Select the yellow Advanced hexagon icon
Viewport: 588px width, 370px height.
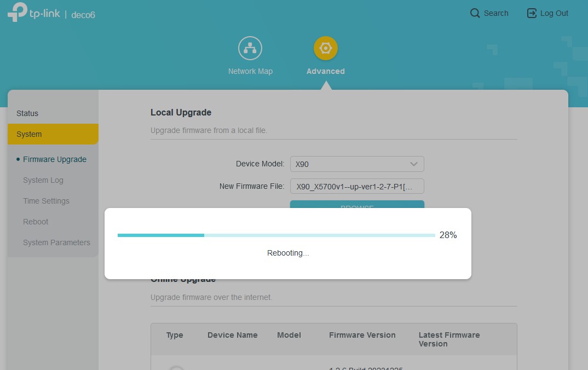(x=326, y=49)
